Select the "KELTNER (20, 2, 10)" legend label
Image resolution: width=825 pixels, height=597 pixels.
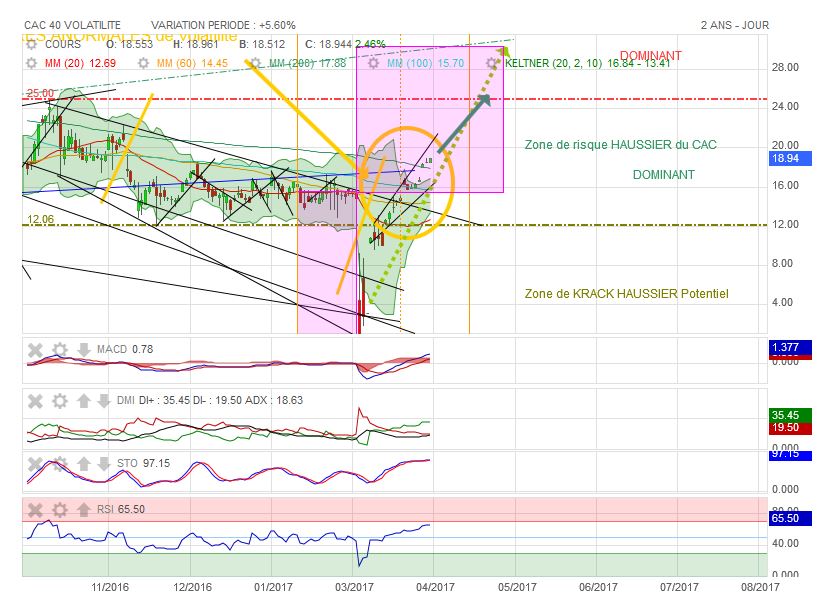coord(554,63)
